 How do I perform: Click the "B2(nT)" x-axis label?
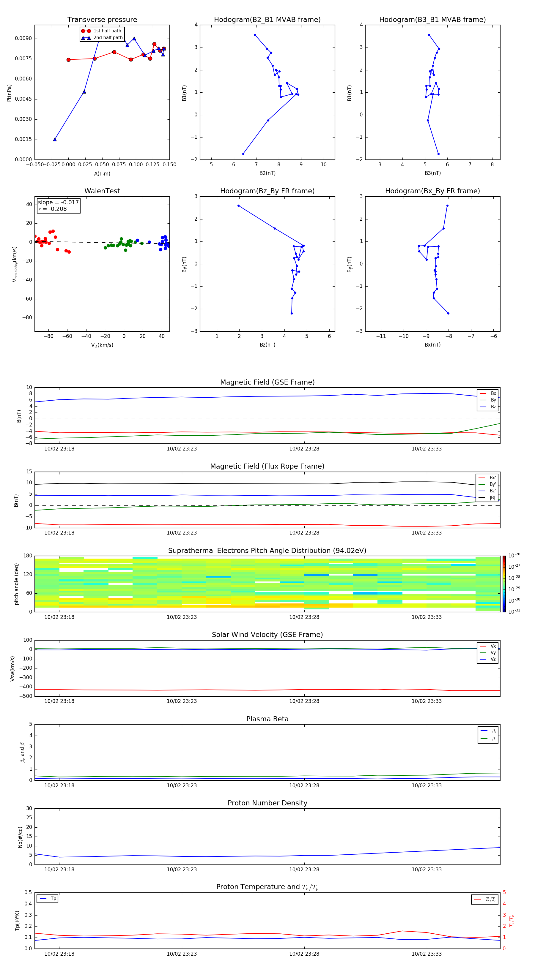(x=267, y=173)
